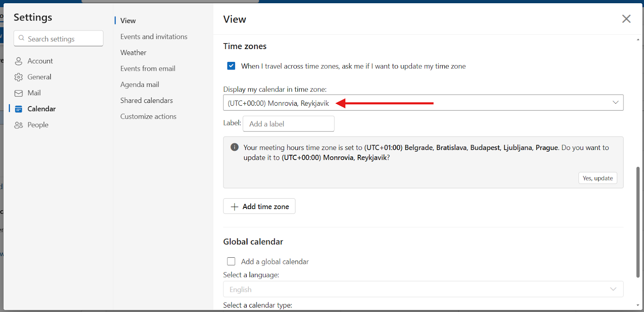Click the Yes, update button
The image size is (644, 312).
click(x=597, y=178)
